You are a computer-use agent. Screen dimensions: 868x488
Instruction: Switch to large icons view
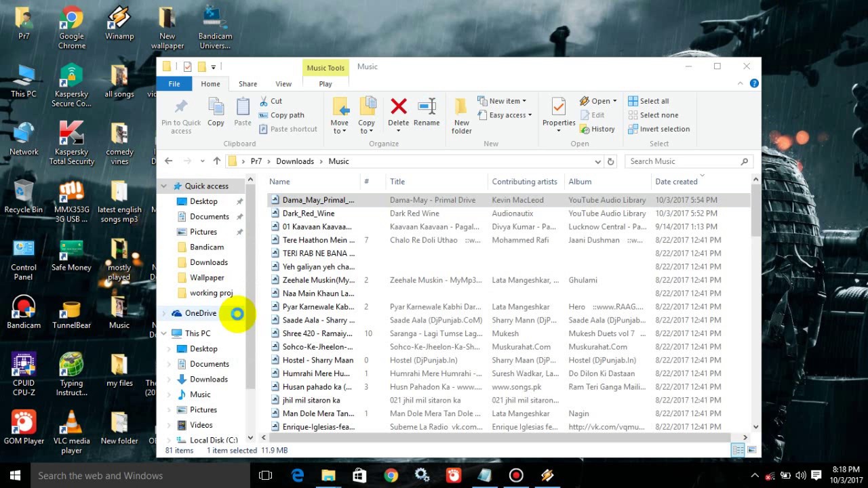[x=751, y=450]
